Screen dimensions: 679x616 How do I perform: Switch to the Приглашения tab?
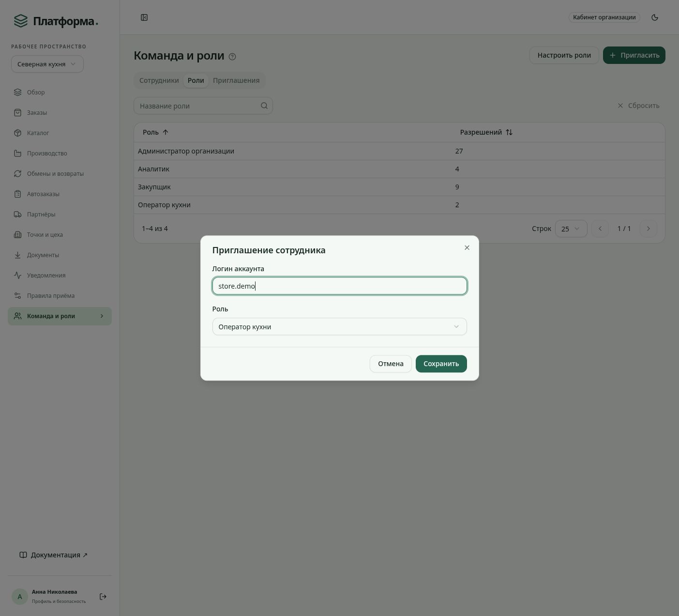236,80
